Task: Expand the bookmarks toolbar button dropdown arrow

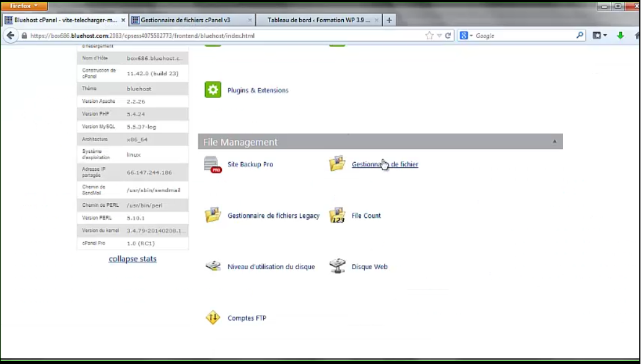Action: point(605,36)
